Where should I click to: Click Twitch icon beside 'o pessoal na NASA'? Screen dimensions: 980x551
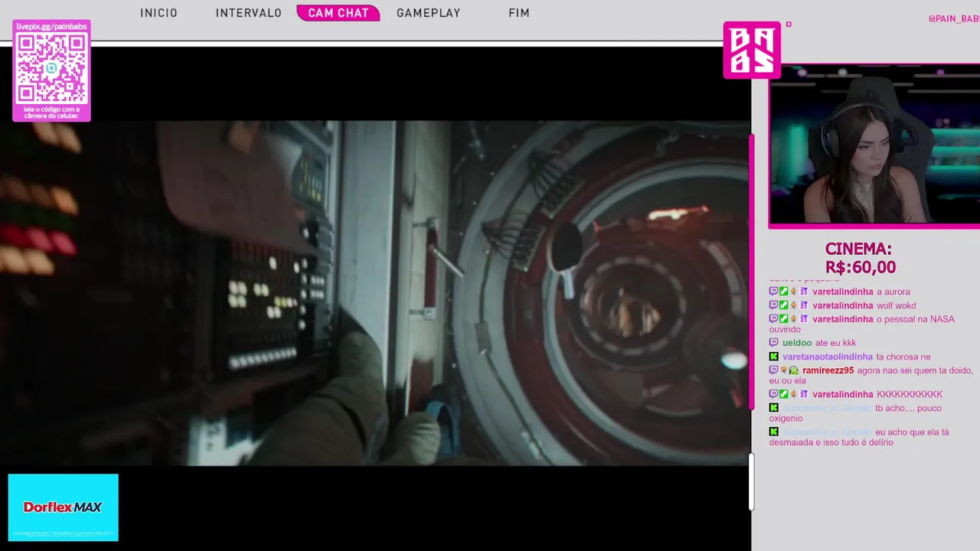[x=773, y=319]
